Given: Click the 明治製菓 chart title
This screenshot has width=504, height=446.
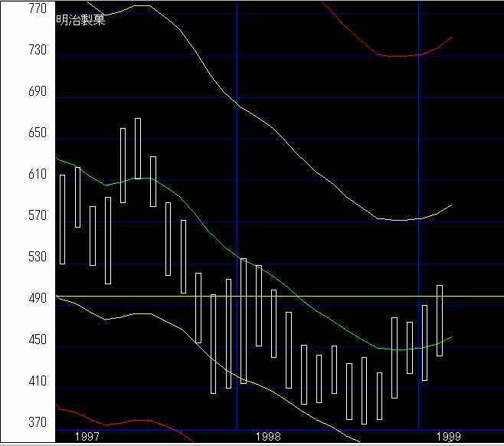Looking at the screenshot, I should pos(80,20).
